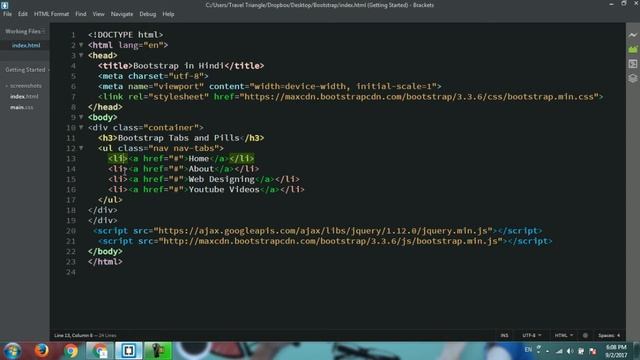
Task: Click the bootstrap.min.css URL on line 7
Action: 419,97
